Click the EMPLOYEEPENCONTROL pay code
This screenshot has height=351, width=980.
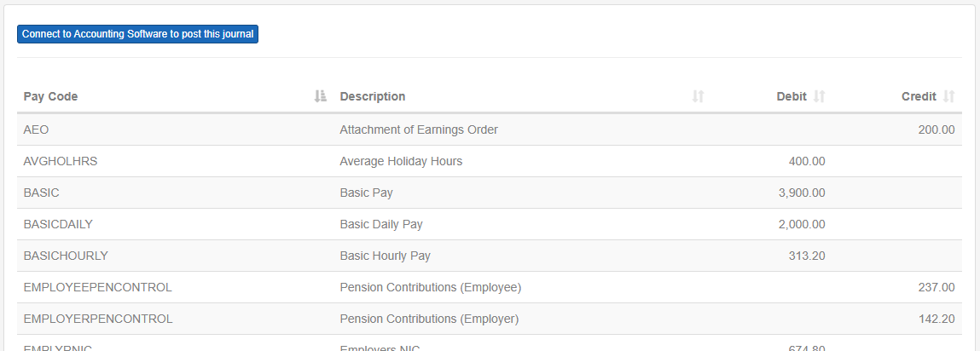click(x=97, y=287)
